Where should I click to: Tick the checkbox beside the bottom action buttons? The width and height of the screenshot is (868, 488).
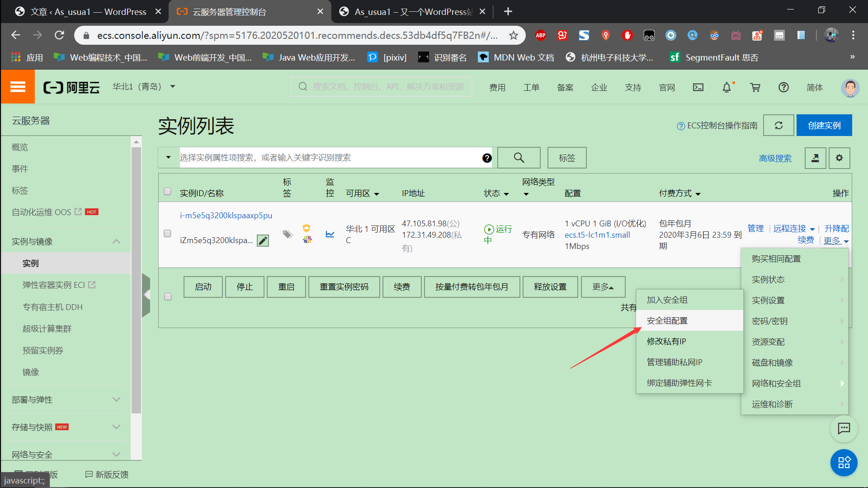pos(168,296)
